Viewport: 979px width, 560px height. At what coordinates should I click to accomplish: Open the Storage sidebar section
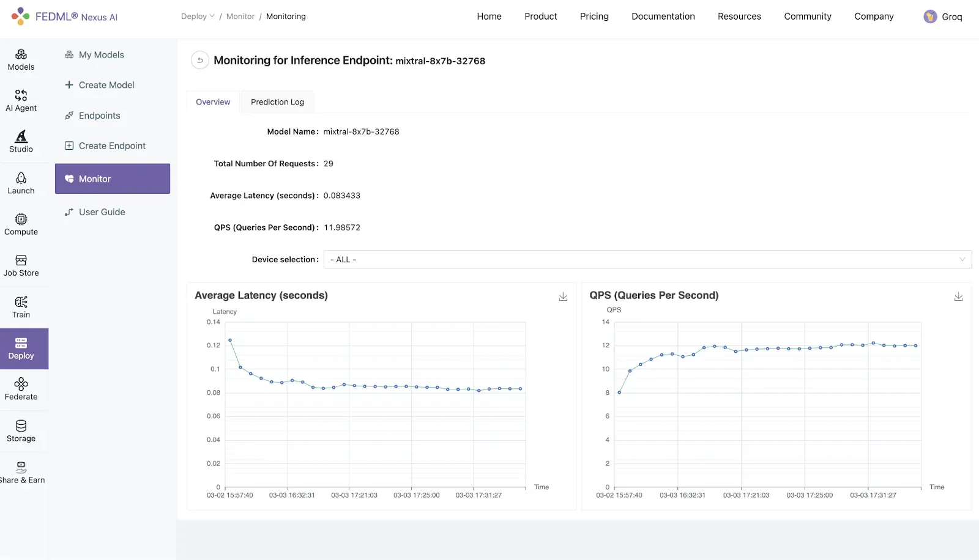point(21,431)
